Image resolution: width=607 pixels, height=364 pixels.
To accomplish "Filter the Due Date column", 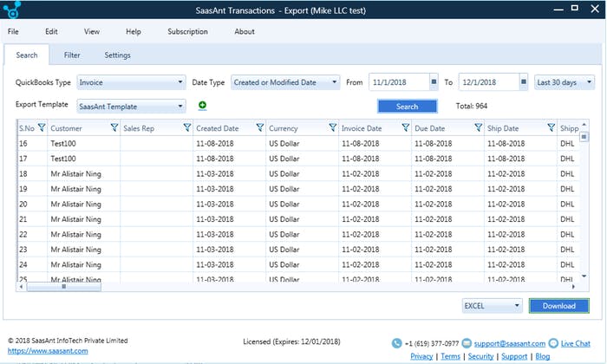I will point(478,127).
